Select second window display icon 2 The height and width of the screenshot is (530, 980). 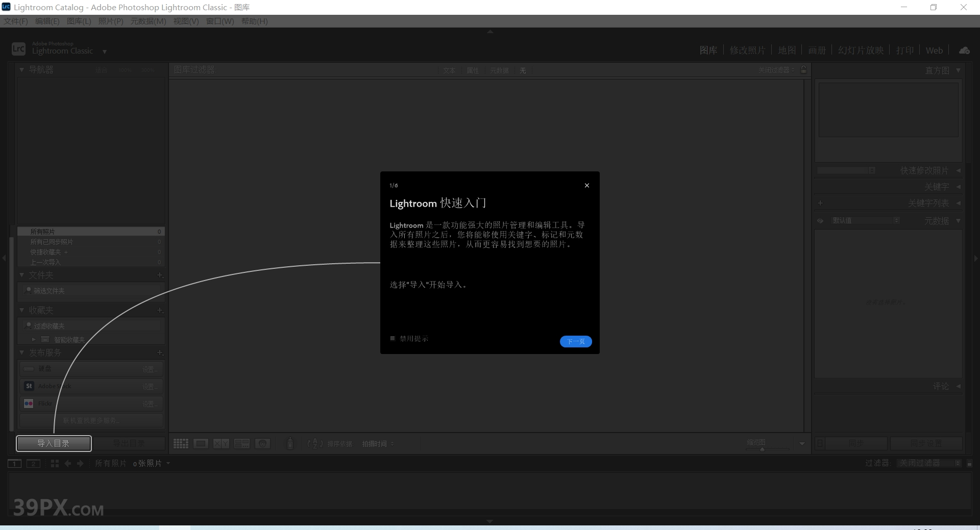coord(33,463)
